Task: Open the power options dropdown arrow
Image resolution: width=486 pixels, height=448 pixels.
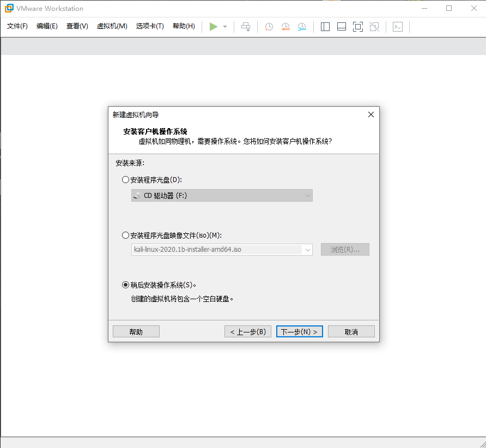Action: tap(225, 27)
